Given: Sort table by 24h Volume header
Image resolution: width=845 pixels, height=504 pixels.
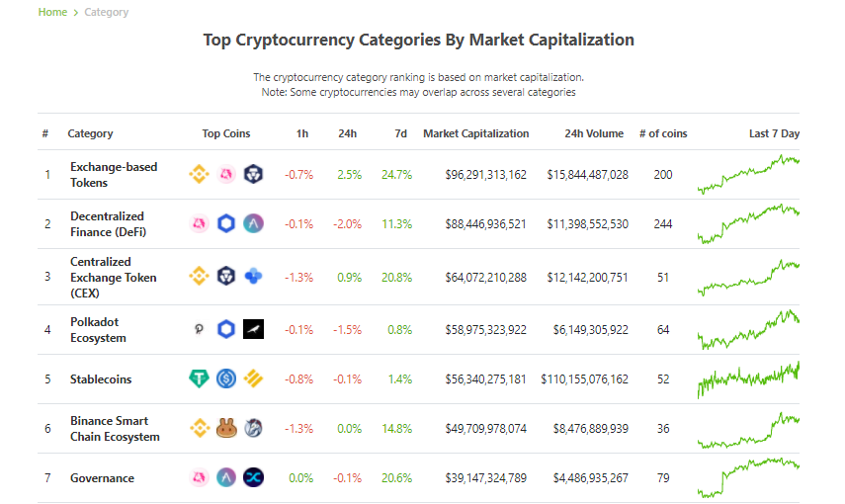Looking at the screenshot, I should pyautogui.click(x=594, y=133).
